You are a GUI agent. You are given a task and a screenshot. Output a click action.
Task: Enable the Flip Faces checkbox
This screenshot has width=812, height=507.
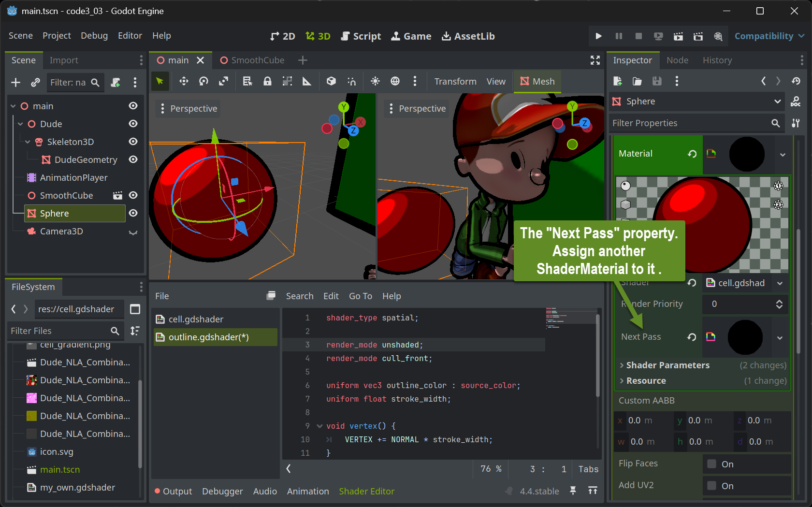tap(711, 464)
